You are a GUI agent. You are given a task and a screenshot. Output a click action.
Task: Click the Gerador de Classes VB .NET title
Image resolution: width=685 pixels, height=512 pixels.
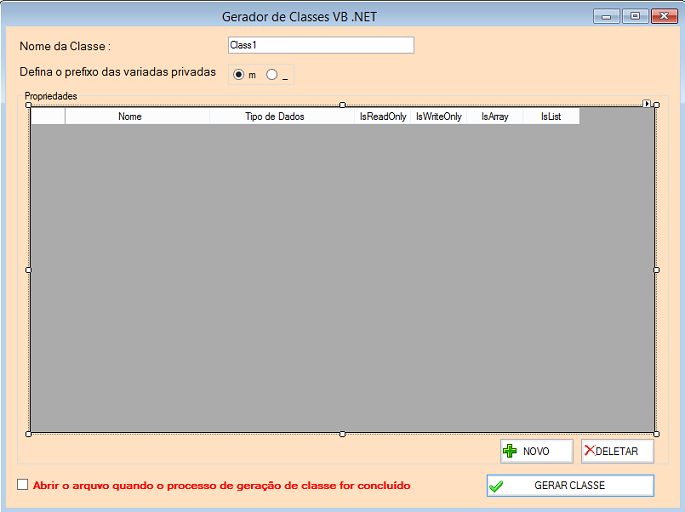(299, 17)
